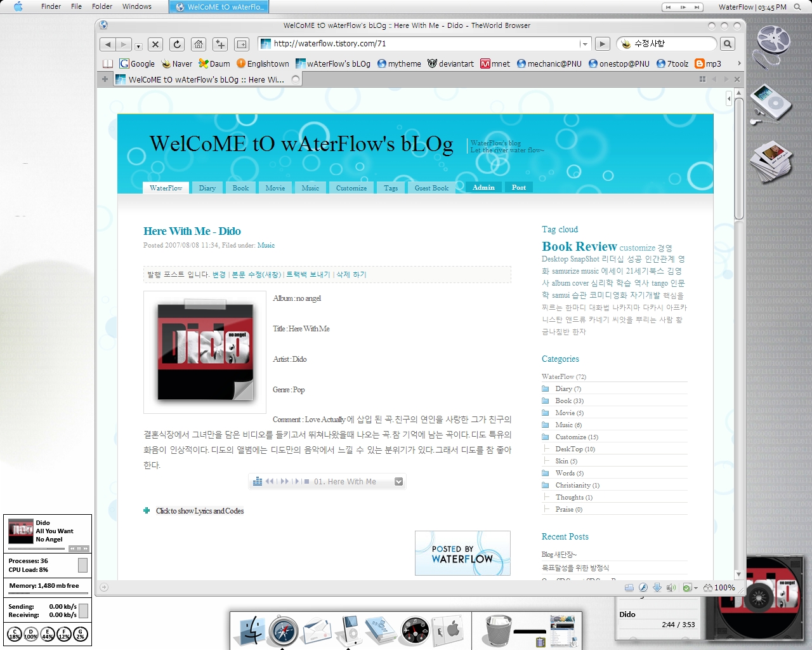Image resolution: width=812 pixels, height=650 pixels.
Task: Open the mp3 bookmark
Action: point(708,63)
